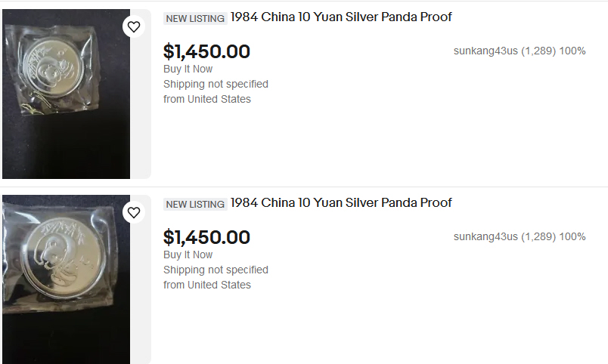Click the second listing's $1,450.00 price

pyautogui.click(x=206, y=238)
